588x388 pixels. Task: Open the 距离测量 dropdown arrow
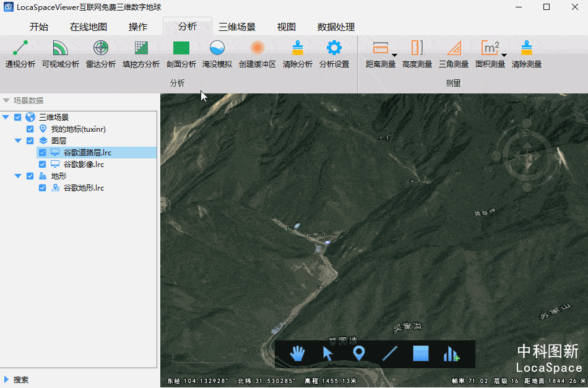point(394,55)
